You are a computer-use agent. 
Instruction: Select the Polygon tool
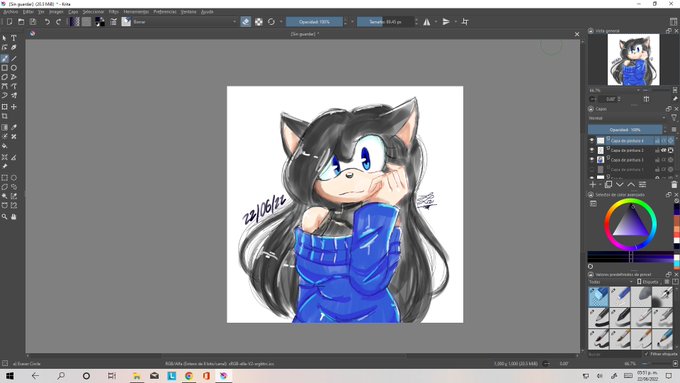(4, 77)
